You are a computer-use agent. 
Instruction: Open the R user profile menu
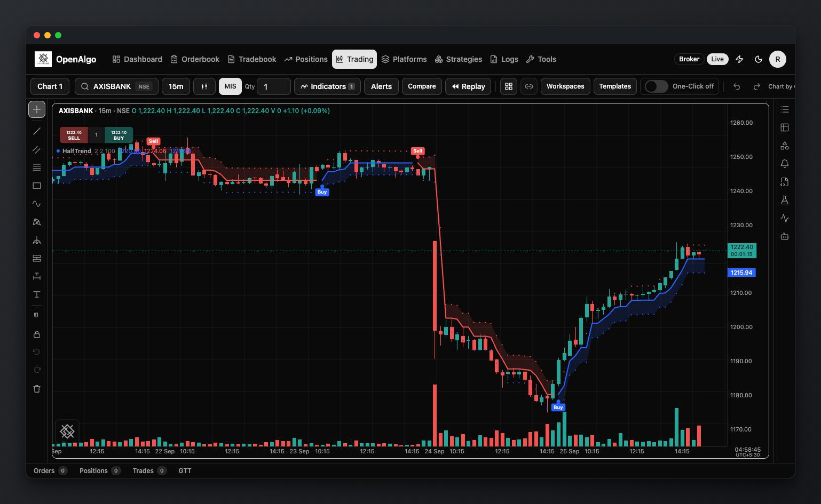click(778, 59)
